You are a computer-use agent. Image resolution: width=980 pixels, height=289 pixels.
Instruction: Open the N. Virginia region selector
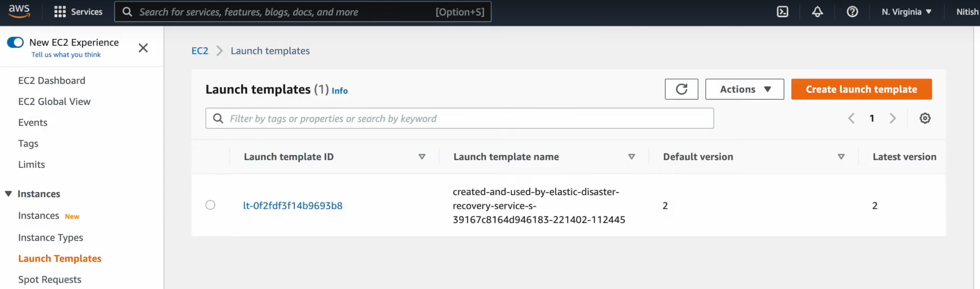(x=907, y=12)
